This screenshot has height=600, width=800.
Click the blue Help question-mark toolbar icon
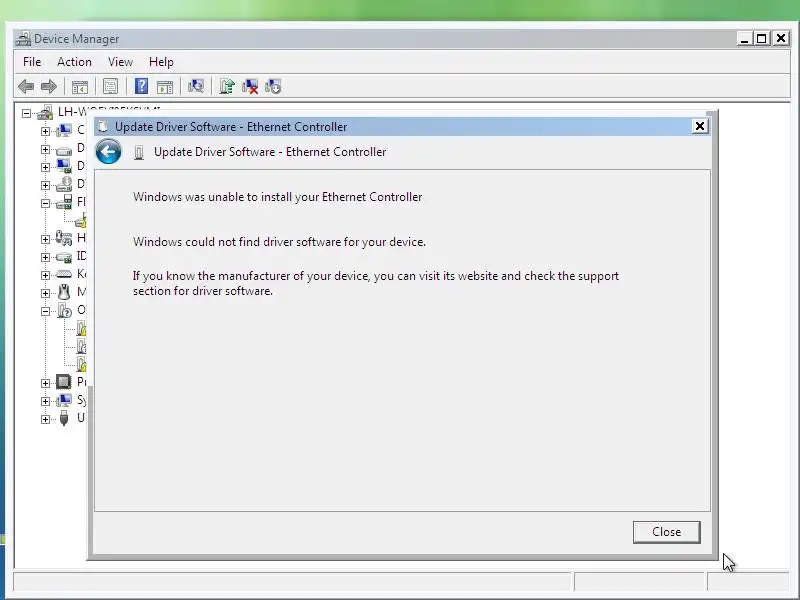pos(141,86)
